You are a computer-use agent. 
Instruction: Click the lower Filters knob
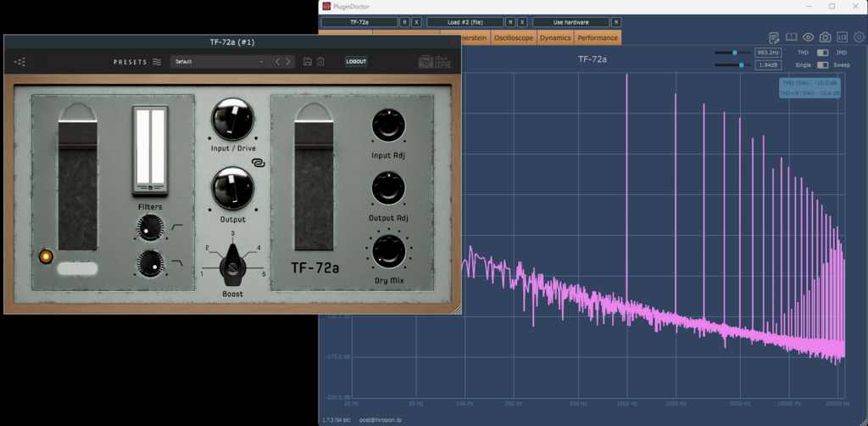coord(150,264)
